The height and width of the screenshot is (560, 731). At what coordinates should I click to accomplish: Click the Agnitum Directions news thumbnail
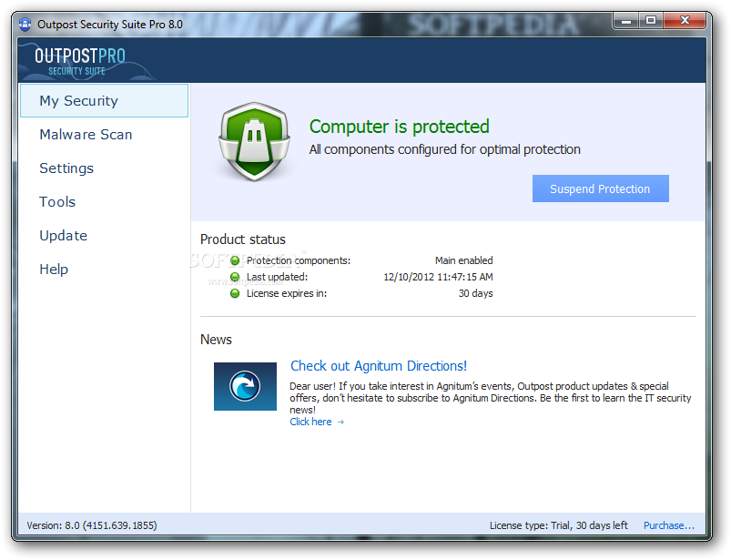[245, 387]
